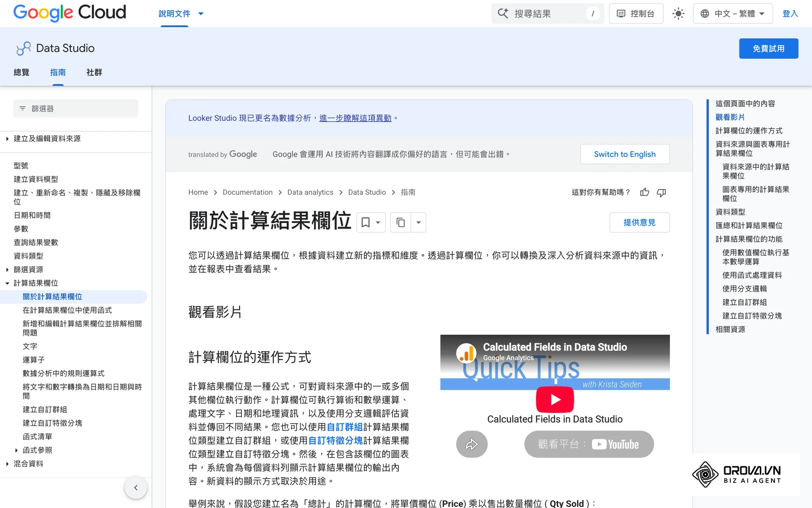Jump to 觀看影片 in page contents
This screenshot has width=812, height=508.
tap(730, 117)
